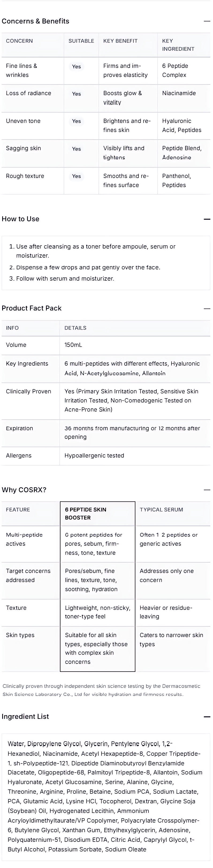The height and width of the screenshot is (868, 213).
Task: Select the 6 PEPTIDE SKIN BOOSTER column header
Action: (98, 514)
